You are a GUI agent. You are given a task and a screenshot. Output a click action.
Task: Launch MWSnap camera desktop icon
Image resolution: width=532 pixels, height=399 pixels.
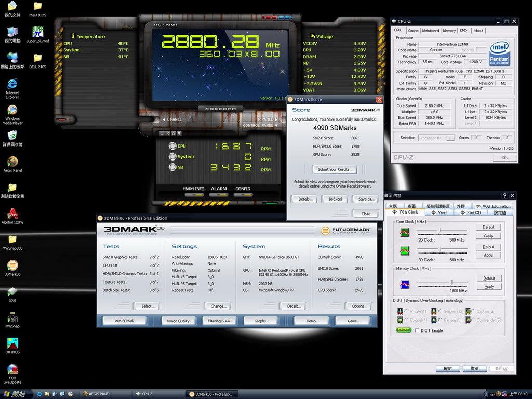(12, 320)
